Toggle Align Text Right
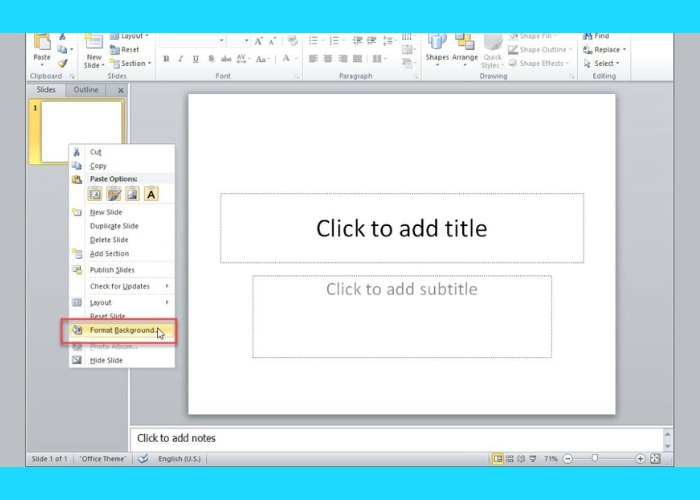Viewport: 700px width, 500px height. [342, 59]
